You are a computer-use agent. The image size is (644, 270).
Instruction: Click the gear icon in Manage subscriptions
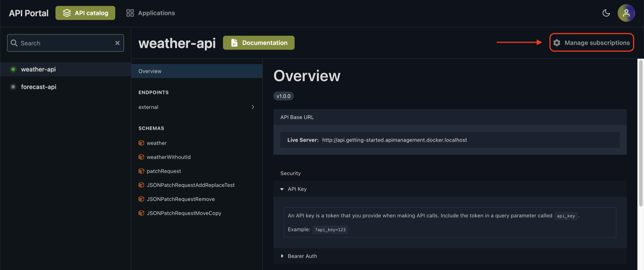[x=557, y=43]
